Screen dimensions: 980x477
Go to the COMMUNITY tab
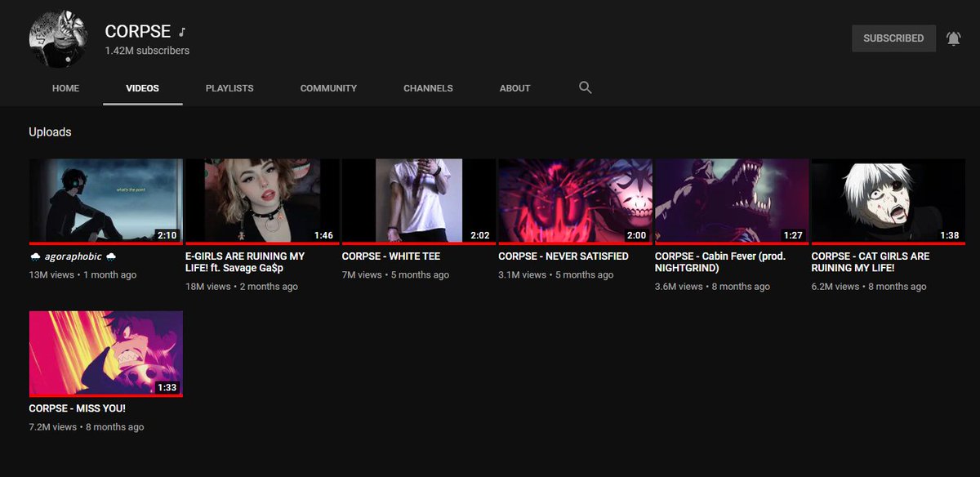328,88
